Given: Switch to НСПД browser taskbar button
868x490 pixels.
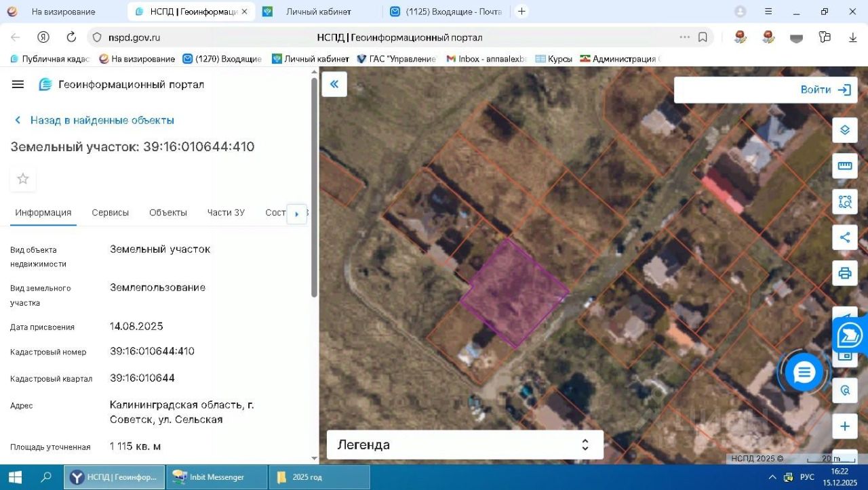Looking at the screenshot, I should click(x=115, y=477).
